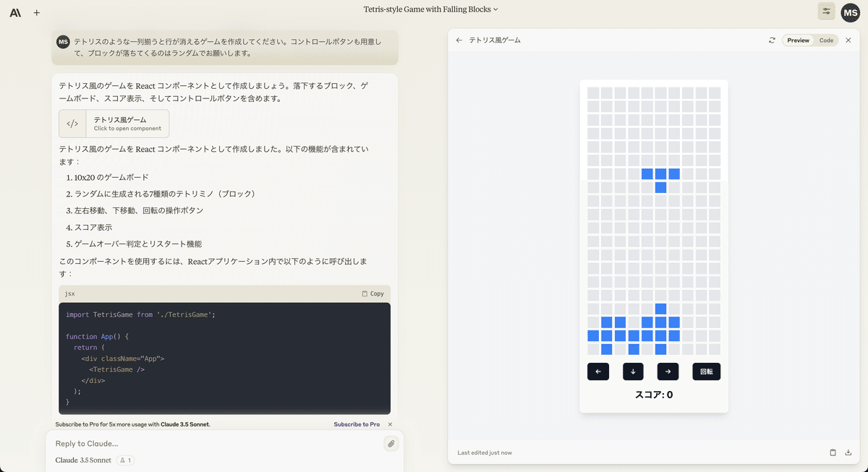Image resolution: width=868 pixels, height=472 pixels.
Task: Click the Subscribe to Pro link
Action: (357, 424)
